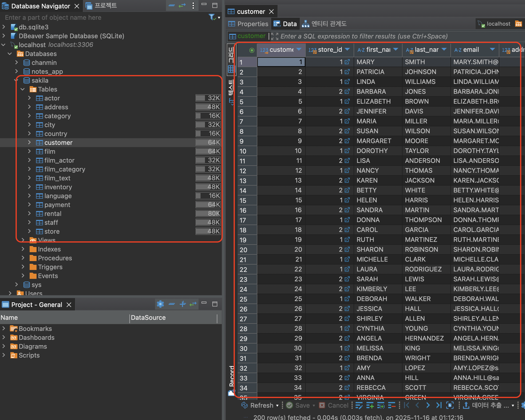Viewport: 525px width, 420px height.
Task: Collapse the Tables folder
Action: pyautogui.click(x=23, y=89)
